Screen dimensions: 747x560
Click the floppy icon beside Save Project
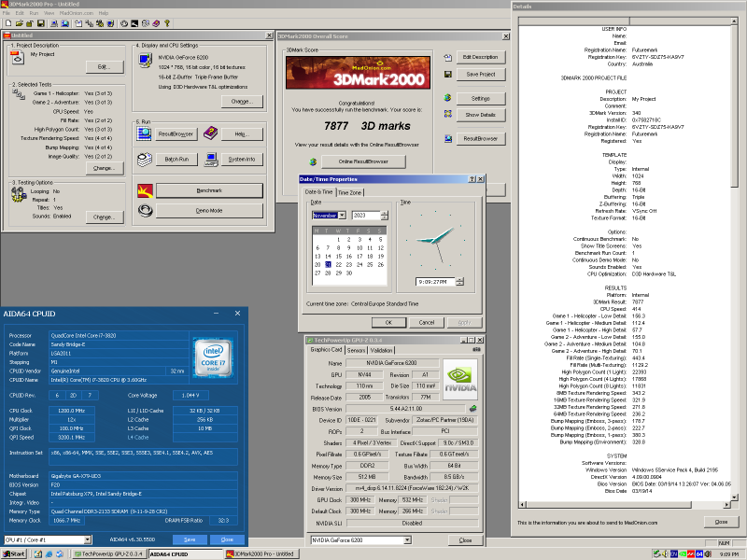[448, 75]
